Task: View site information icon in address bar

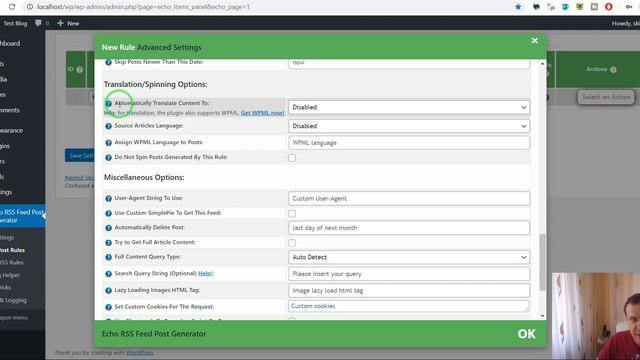Action: click(29, 7)
